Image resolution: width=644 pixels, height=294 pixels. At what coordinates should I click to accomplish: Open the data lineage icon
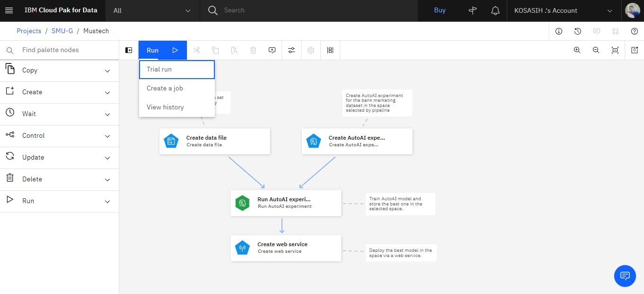point(616,31)
